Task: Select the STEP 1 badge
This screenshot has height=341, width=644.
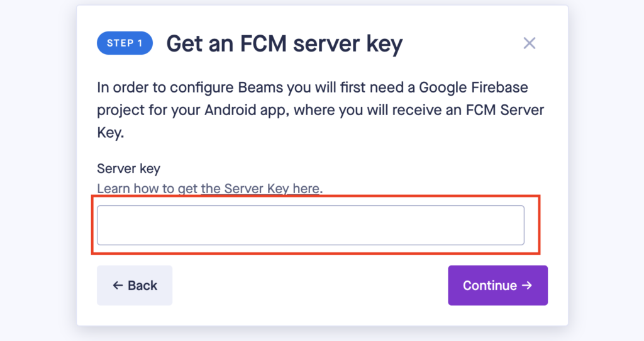Action: tap(125, 43)
